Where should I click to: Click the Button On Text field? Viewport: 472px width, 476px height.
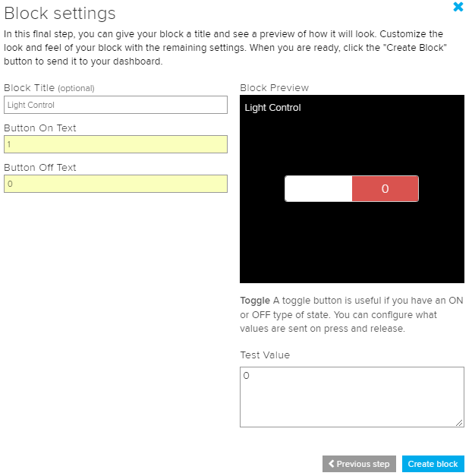[x=115, y=144]
